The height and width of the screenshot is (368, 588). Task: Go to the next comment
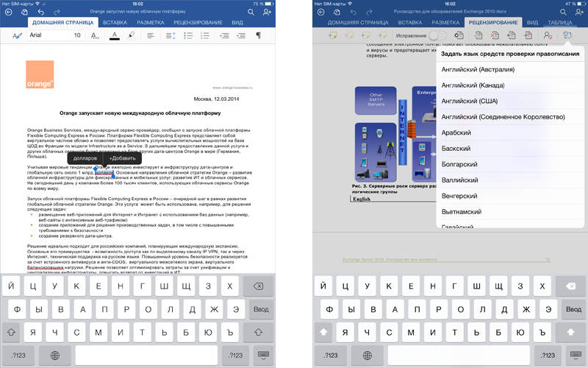[x=382, y=35]
